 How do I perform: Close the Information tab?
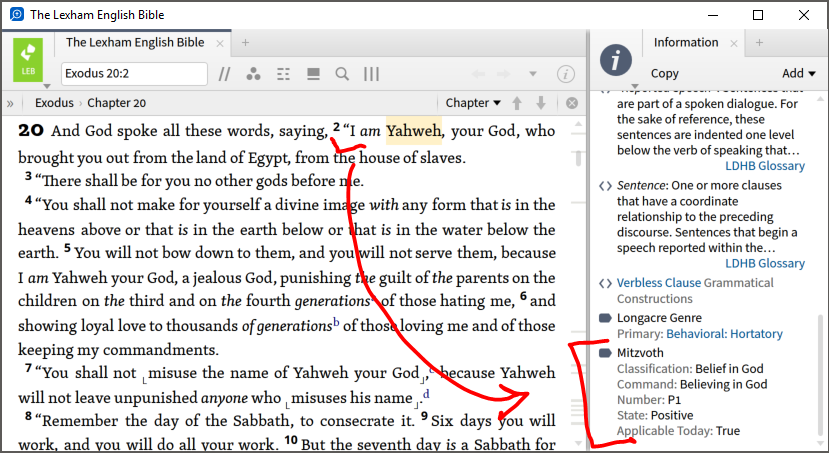tap(734, 43)
